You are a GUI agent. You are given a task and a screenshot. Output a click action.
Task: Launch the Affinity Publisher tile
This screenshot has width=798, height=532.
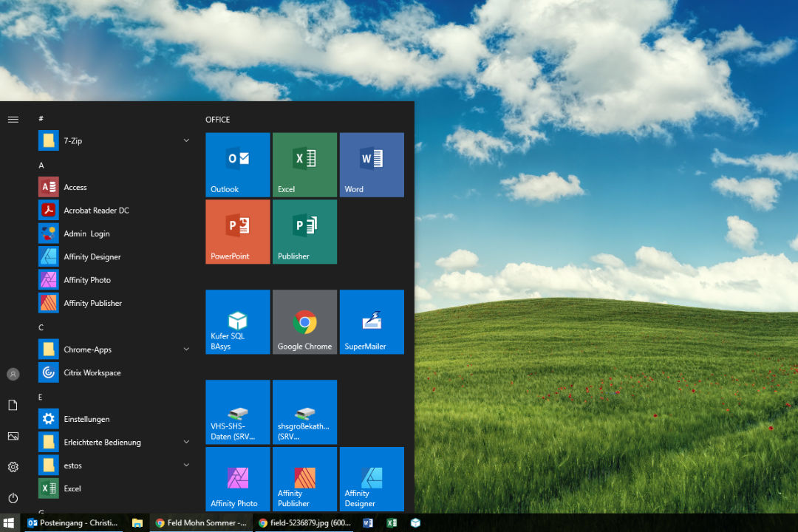305,479
